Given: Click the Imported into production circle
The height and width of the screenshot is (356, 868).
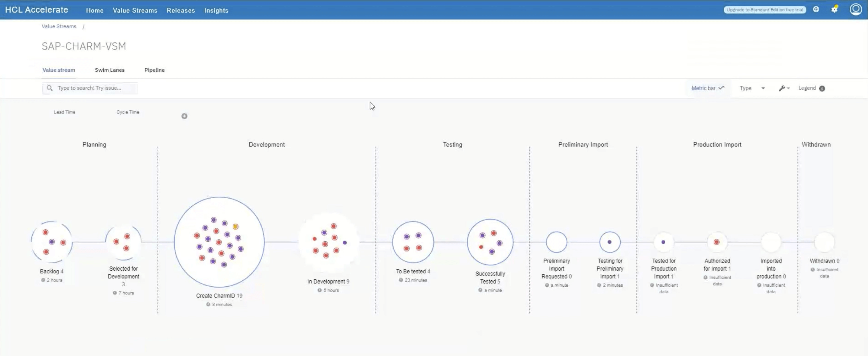Looking at the screenshot, I should (x=771, y=242).
